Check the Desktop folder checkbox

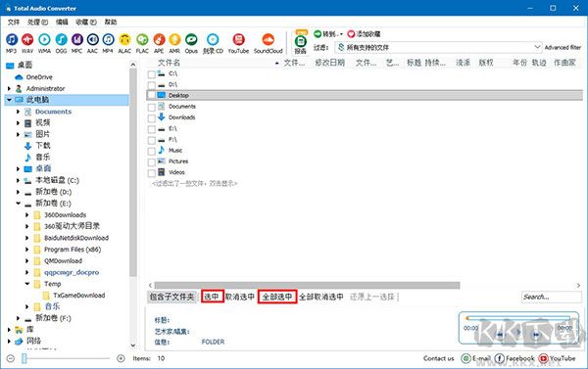pos(152,96)
